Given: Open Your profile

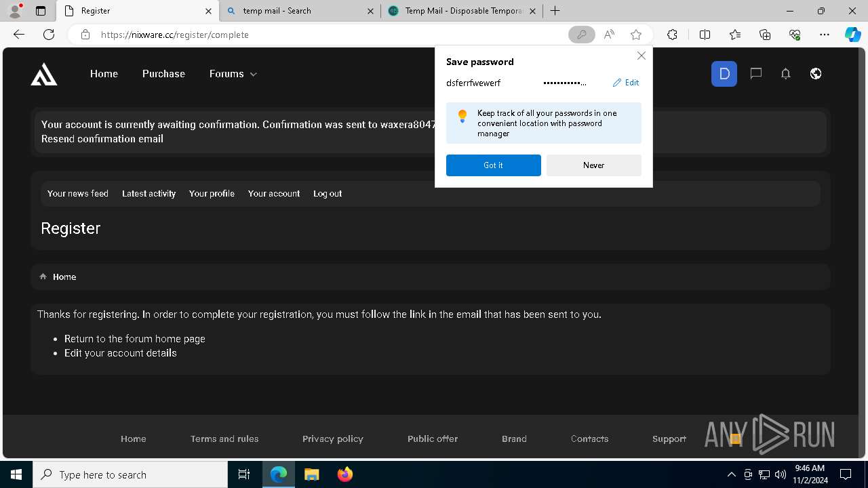Looking at the screenshot, I should (212, 194).
